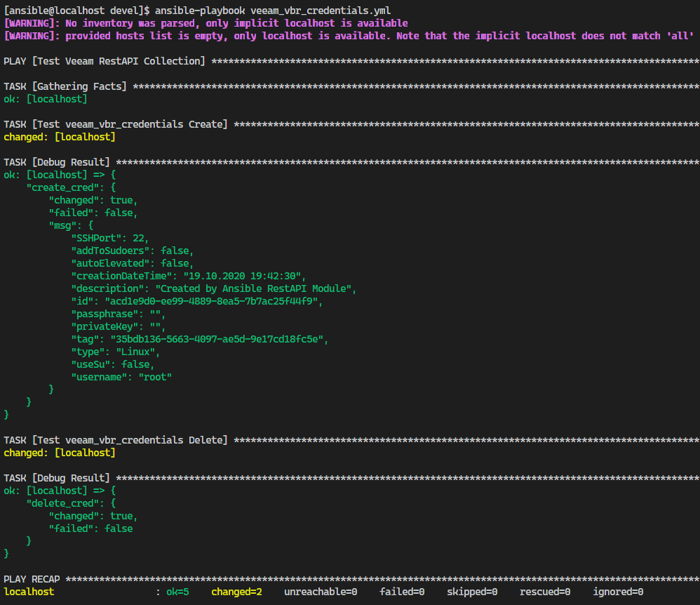700x605 pixels.
Task: Click the 'ok=5' recap value
Action: pos(177,592)
